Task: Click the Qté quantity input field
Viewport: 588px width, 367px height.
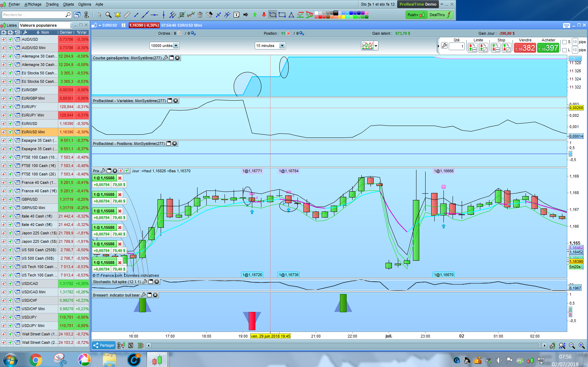Action: click(457, 46)
